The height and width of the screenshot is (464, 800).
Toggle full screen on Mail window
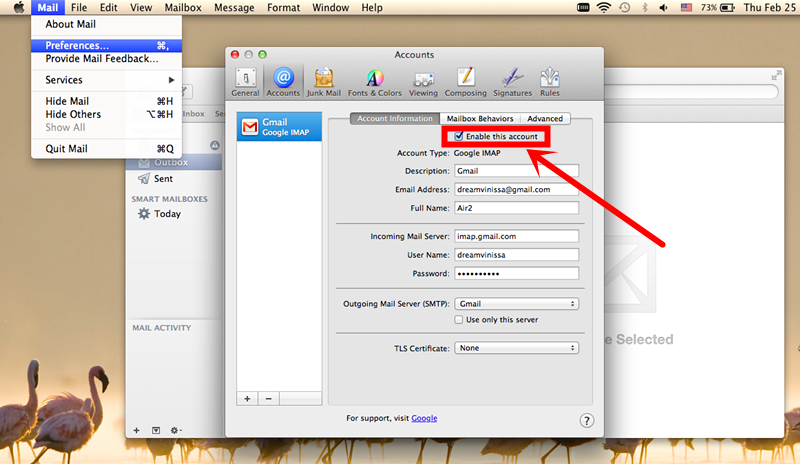coord(776,75)
